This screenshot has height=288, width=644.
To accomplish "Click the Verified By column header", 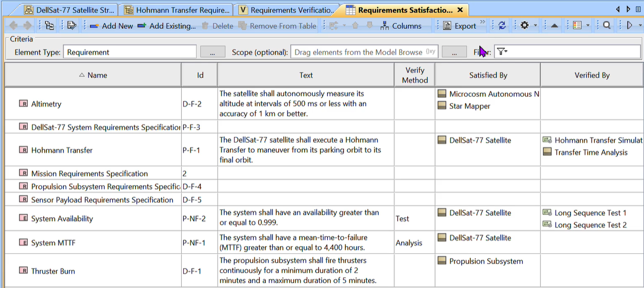I will (592, 75).
